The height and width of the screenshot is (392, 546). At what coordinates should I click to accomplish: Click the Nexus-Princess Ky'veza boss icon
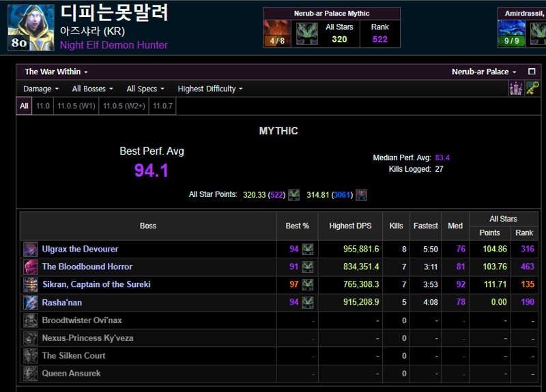pos(31,337)
